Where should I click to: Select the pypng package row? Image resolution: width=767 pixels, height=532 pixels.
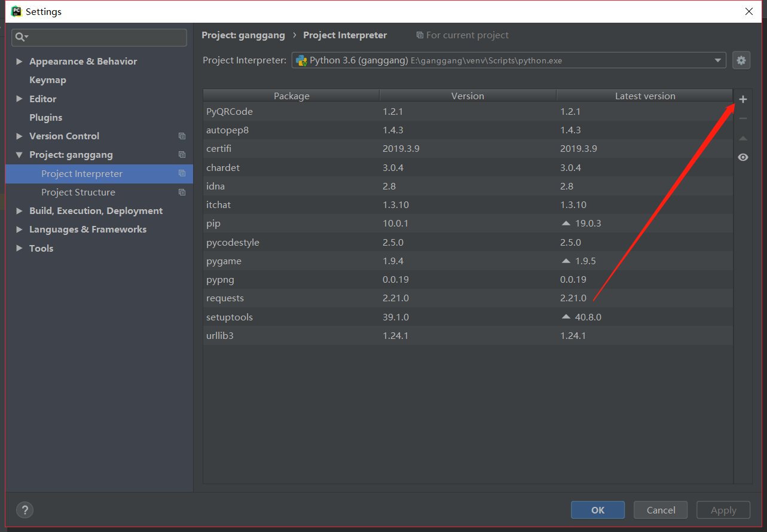[x=468, y=279]
